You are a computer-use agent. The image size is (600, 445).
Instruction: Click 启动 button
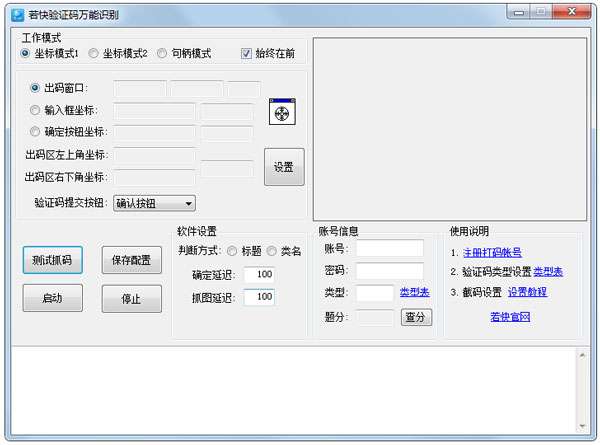point(52,298)
